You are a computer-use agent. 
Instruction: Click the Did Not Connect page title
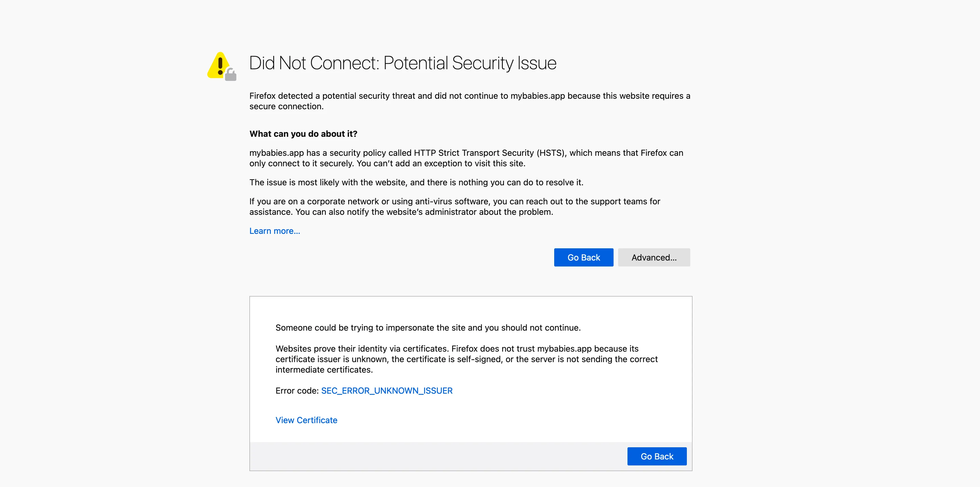[403, 63]
